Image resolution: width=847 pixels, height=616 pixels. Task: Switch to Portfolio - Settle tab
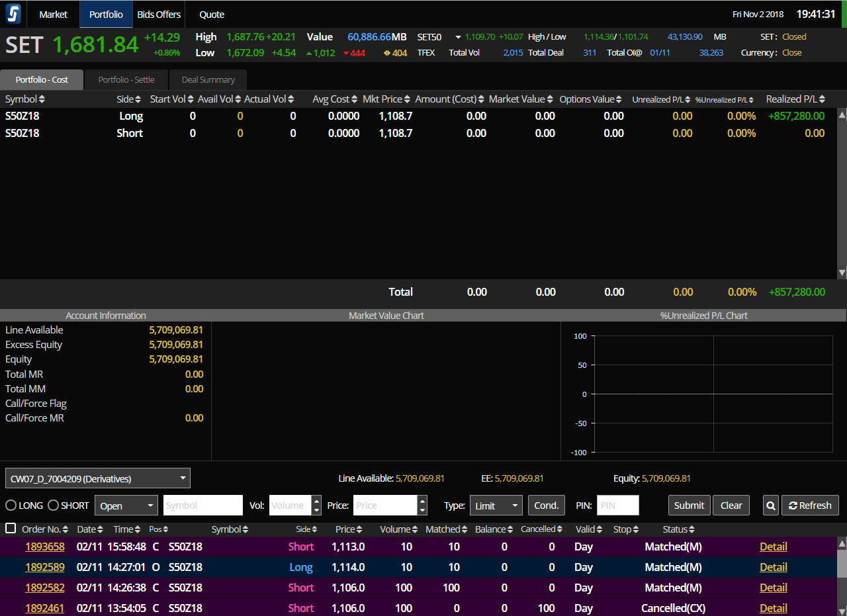click(126, 80)
